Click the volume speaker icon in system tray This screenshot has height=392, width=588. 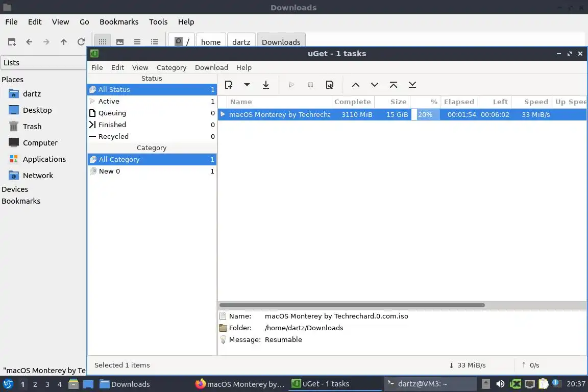pos(500,384)
